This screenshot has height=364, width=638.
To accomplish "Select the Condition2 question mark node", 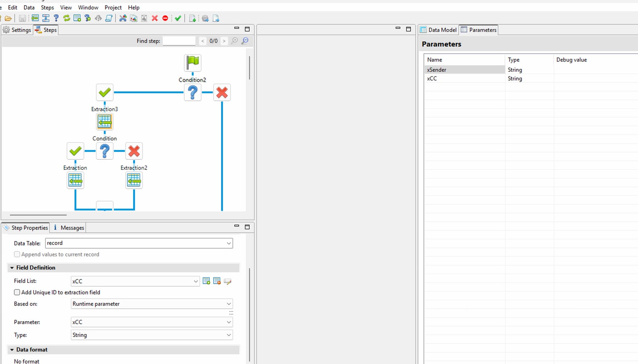I will [x=192, y=92].
